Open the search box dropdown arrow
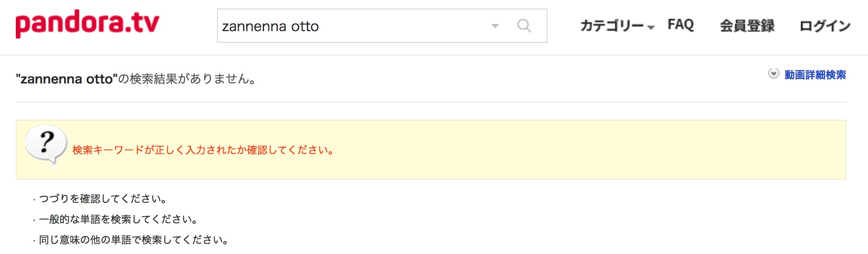This screenshot has height=254, width=868. pos(495,26)
